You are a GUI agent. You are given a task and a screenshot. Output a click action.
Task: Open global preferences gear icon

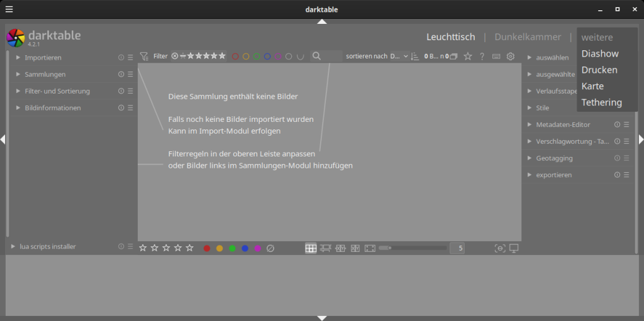[x=511, y=57]
